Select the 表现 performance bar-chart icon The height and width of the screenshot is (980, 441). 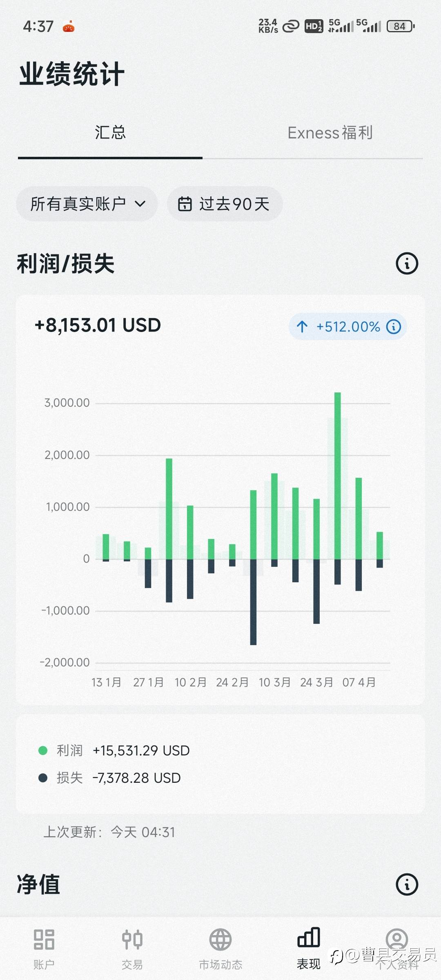point(309,938)
